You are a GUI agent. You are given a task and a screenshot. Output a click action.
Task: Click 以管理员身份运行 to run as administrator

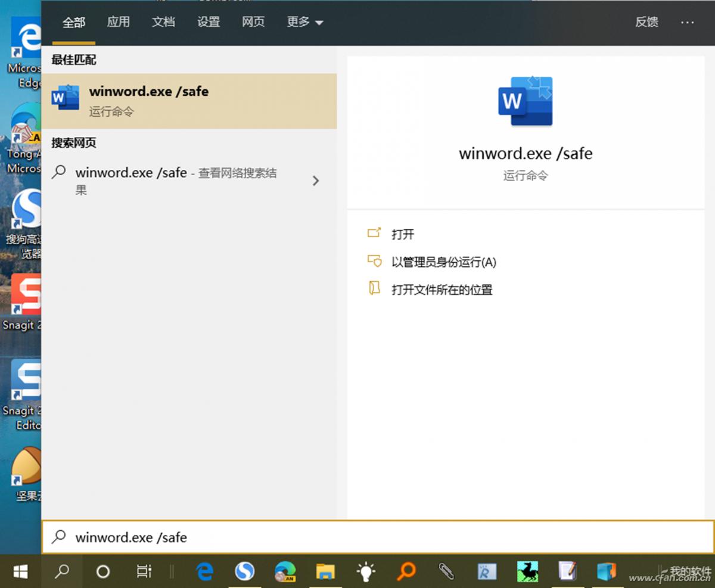[x=443, y=262]
